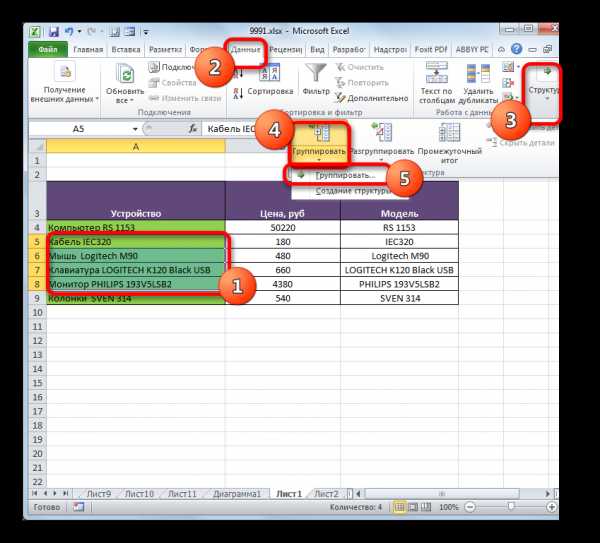Click the Save icon in quick access toolbar
This screenshot has height=543, width=600.
point(53,31)
